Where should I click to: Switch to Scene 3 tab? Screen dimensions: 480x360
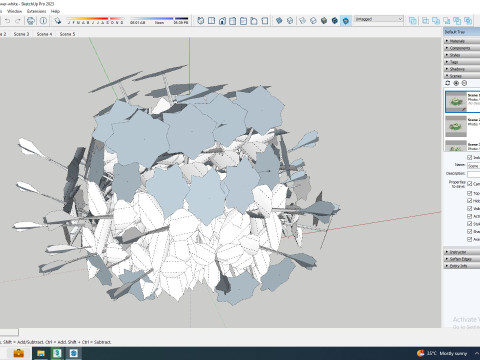click(21, 34)
